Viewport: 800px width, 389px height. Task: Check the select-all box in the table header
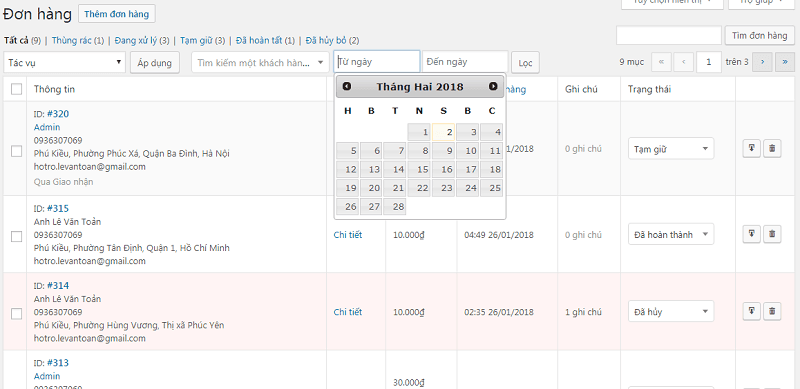click(16, 89)
